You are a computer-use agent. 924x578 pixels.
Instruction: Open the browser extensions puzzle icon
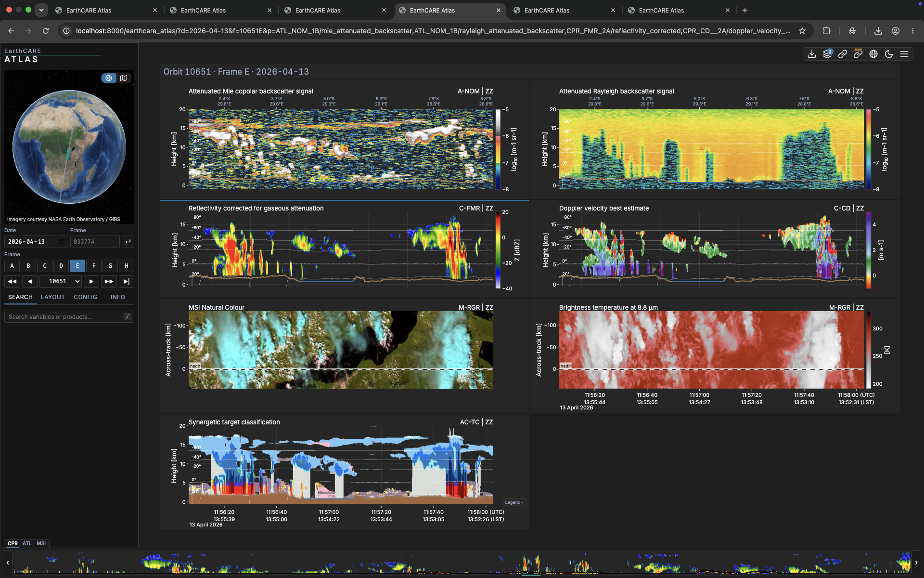[x=826, y=31]
